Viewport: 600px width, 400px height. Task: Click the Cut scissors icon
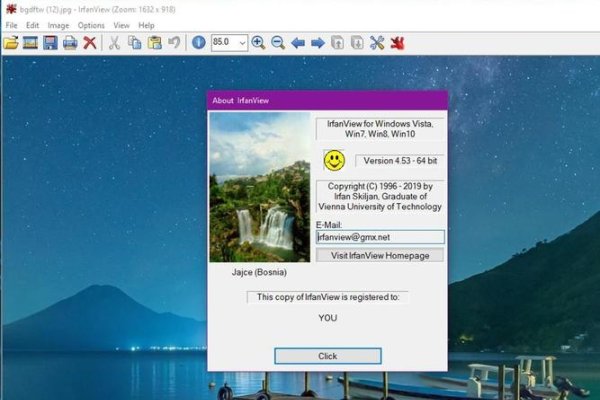(x=114, y=43)
